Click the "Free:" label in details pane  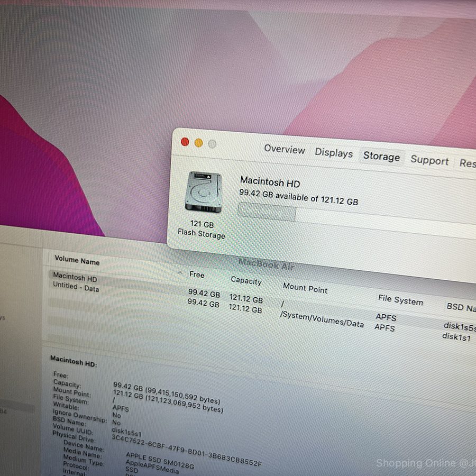coord(61,374)
